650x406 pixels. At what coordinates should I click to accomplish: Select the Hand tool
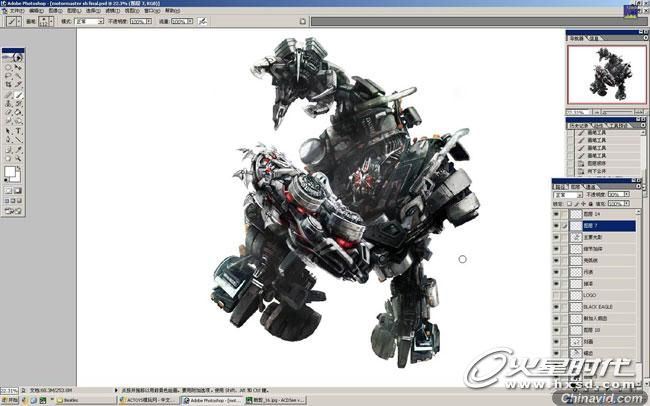8,158
